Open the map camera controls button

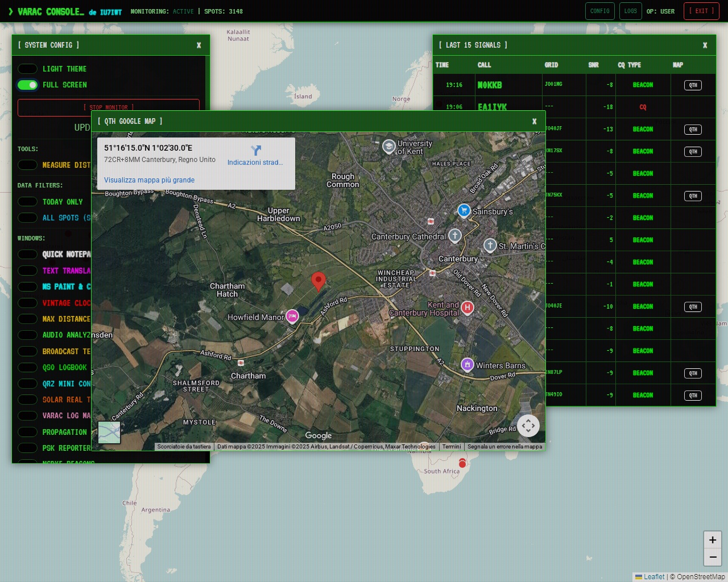(x=528, y=426)
